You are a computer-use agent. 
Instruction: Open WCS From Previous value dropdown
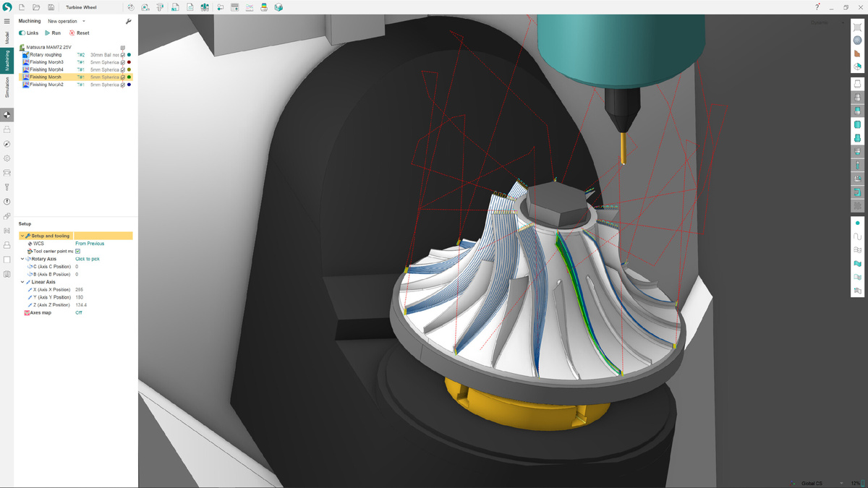[90, 244]
